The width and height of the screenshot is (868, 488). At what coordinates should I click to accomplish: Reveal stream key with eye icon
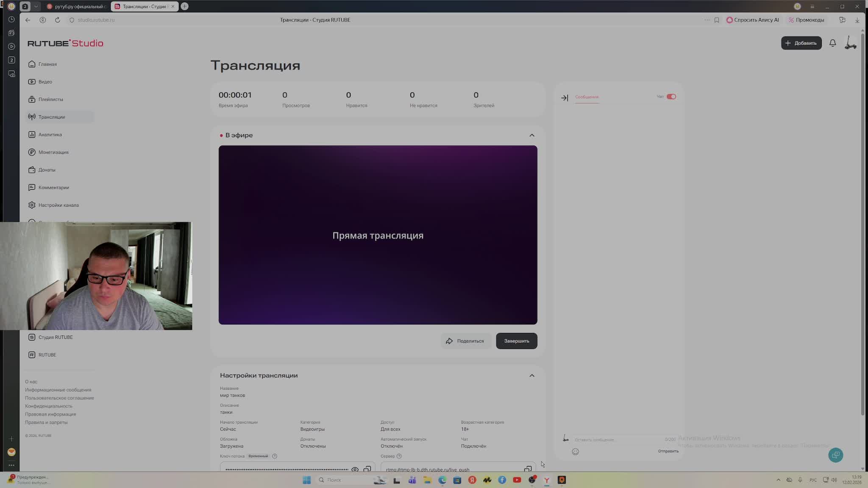[355, 469]
